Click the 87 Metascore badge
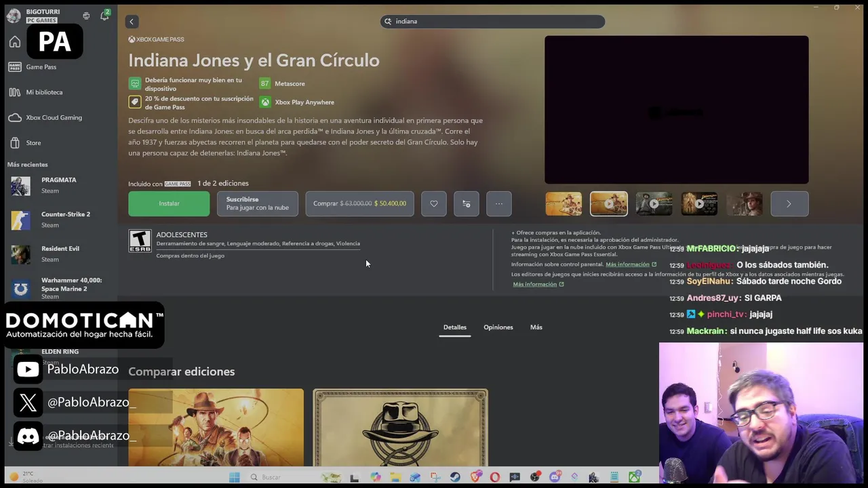Image resolution: width=868 pixels, height=488 pixels. [264, 83]
